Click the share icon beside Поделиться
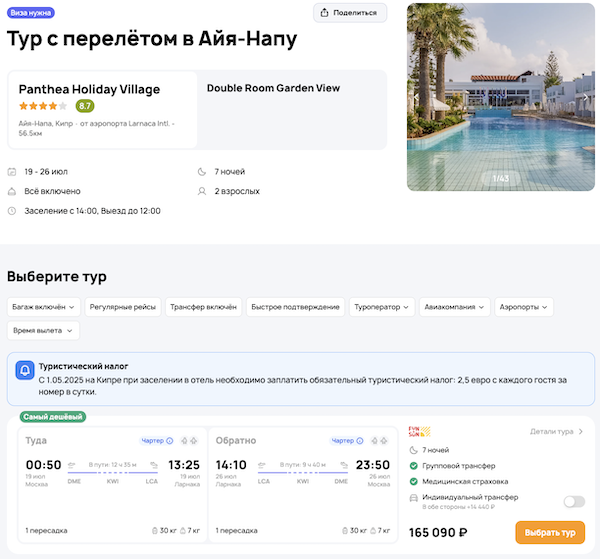The height and width of the screenshot is (559, 600). click(x=326, y=13)
